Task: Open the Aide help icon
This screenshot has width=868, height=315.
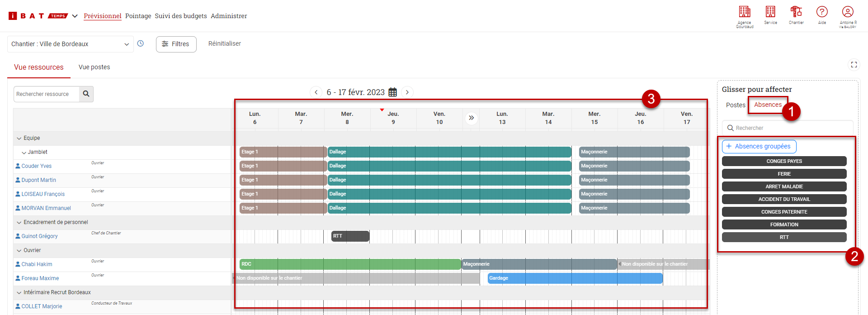Action: click(822, 12)
